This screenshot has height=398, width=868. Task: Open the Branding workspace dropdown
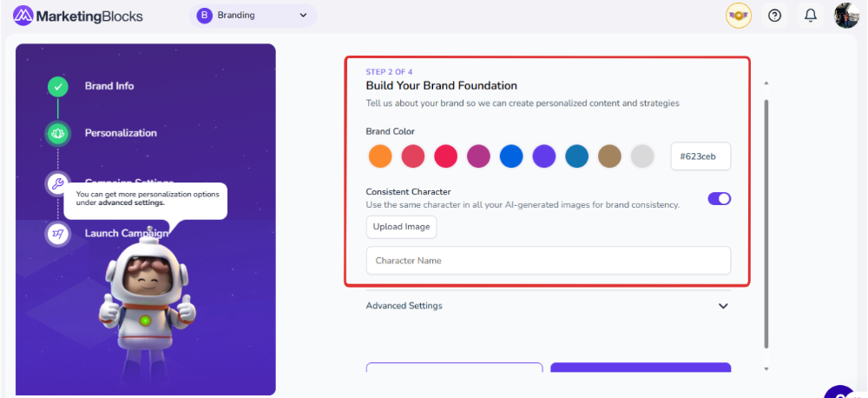(x=253, y=16)
